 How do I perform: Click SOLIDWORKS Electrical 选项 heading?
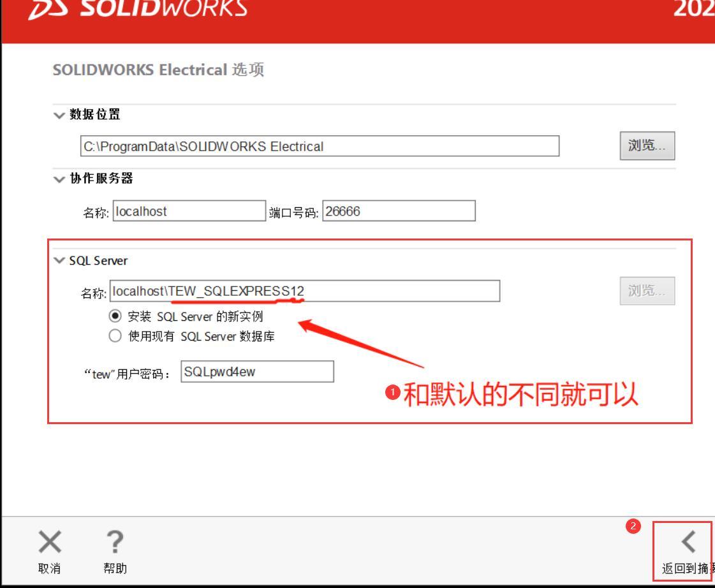(158, 70)
